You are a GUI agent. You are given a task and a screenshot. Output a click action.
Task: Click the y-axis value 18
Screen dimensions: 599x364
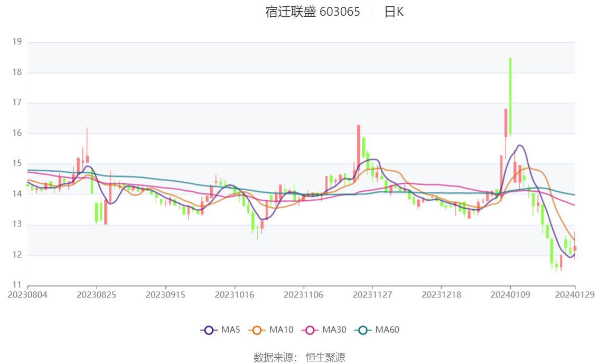pos(17,72)
